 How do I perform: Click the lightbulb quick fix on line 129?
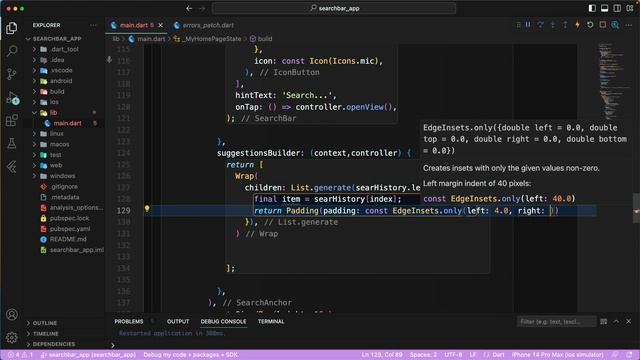147,209
